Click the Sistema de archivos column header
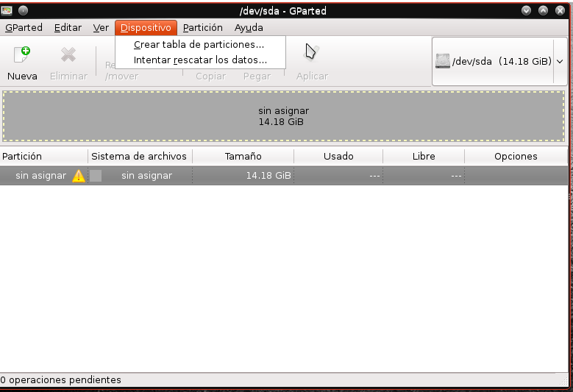Screen dimensions: 573x392 coord(140,156)
